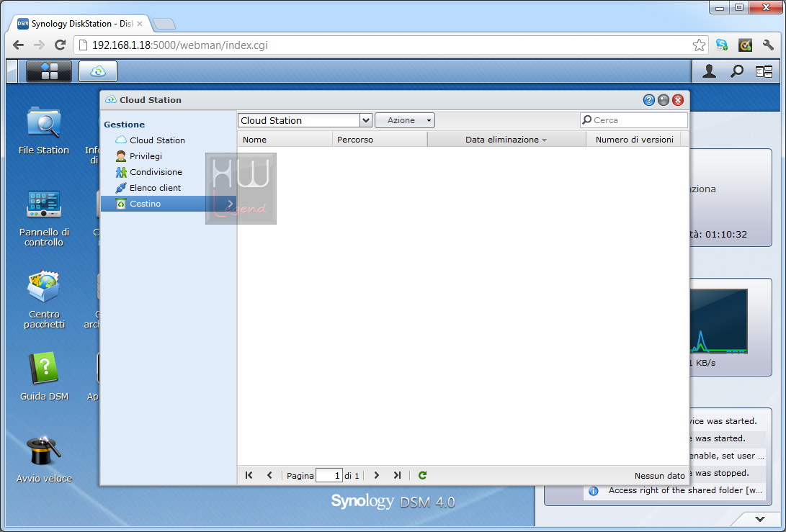Minimize the Cloud Station window
Image resolution: width=786 pixels, height=532 pixels.
pyautogui.click(x=664, y=100)
